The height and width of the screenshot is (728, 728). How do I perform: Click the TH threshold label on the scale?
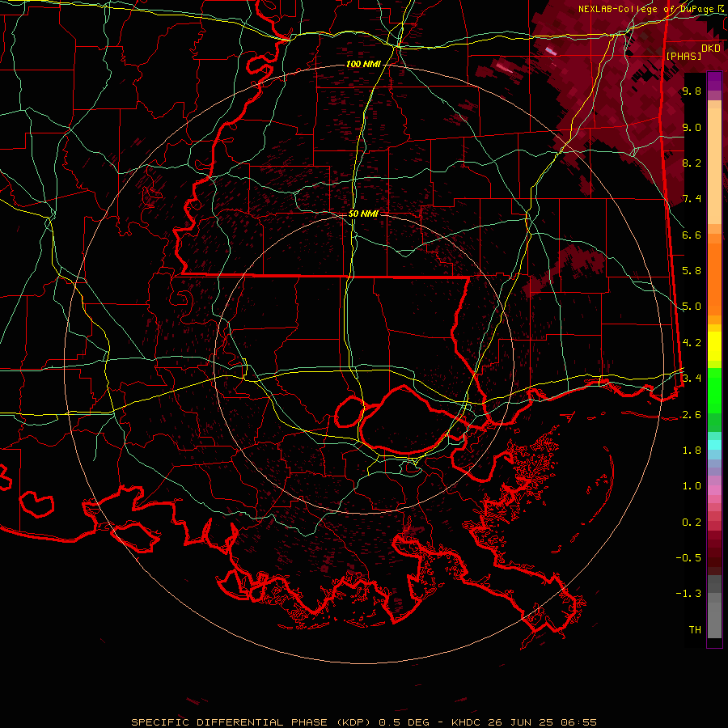coord(695,629)
